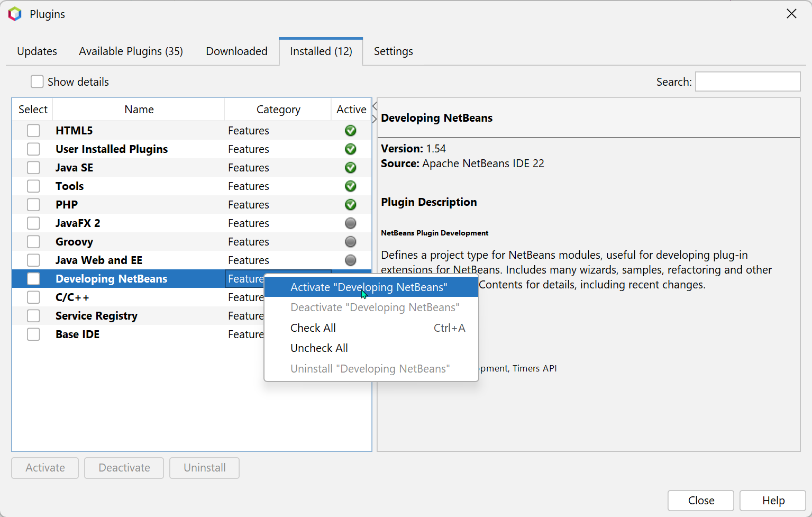Check the Tools plugin checkbox
This screenshot has height=517, width=812.
[33, 186]
